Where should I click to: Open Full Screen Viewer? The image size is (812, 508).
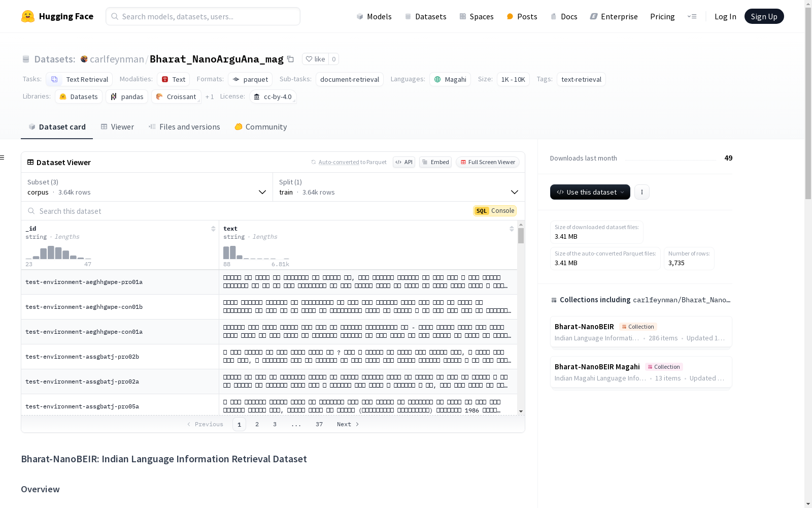click(488, 162)
